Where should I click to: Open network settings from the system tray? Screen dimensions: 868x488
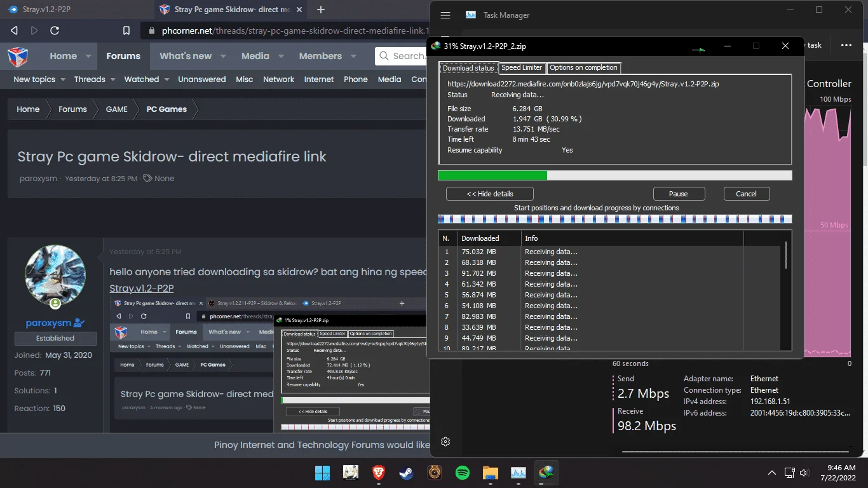click(790, 473)
